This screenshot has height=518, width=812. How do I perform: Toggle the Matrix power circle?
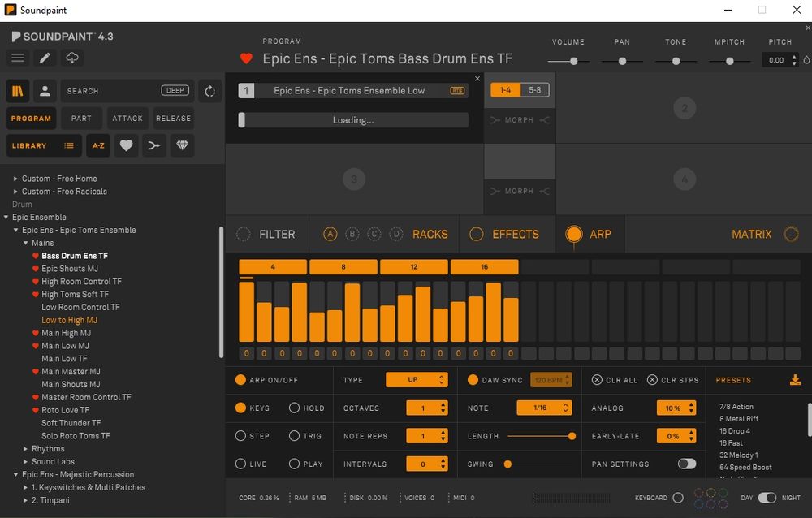(791, 234)
